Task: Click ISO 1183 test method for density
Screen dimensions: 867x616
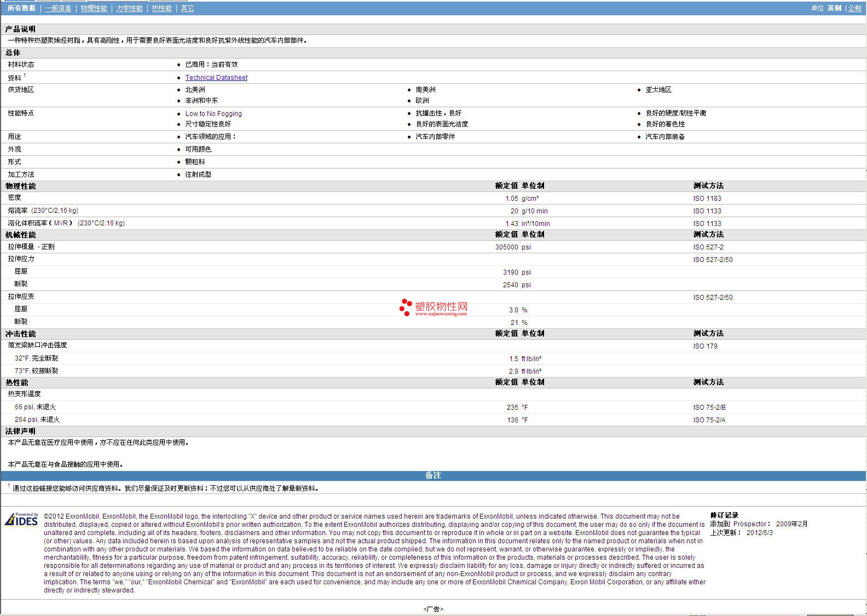Action: click(x=707, y=199)
